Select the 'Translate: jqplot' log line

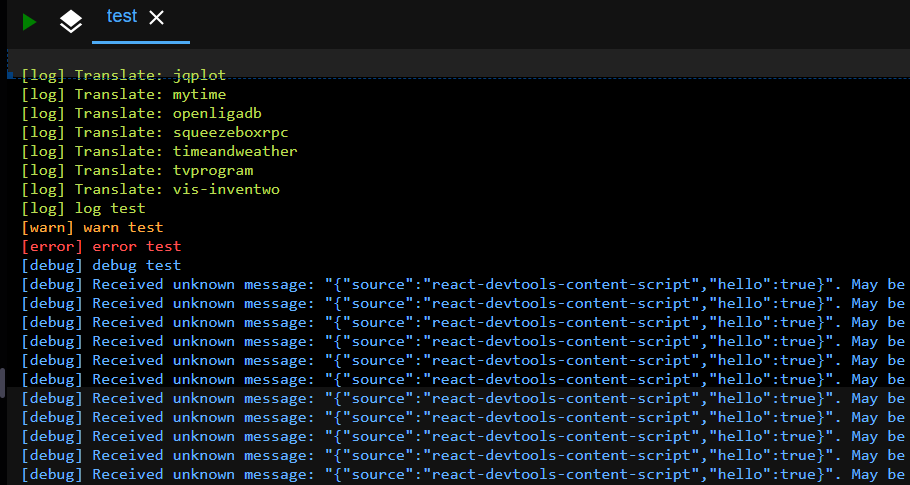click(x=150, y=75)
